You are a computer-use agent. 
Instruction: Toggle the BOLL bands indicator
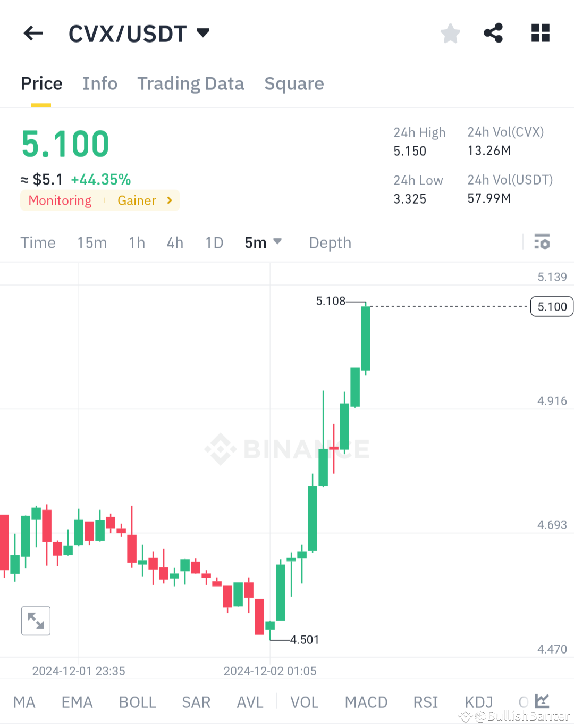coord(137,702)
